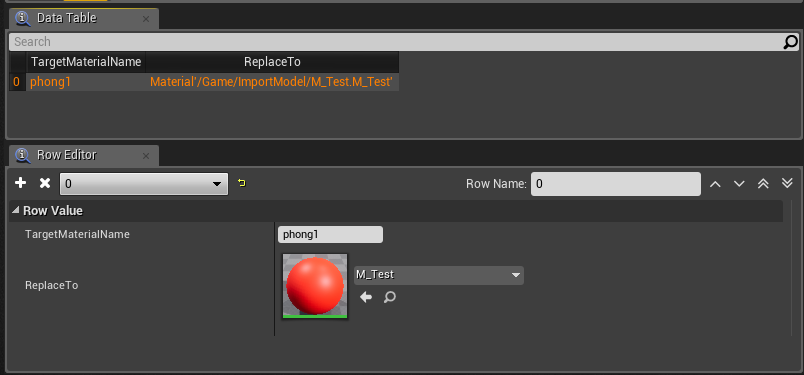804x375 pixels.
Task: Move row up one position
Action: pos(715,184)
